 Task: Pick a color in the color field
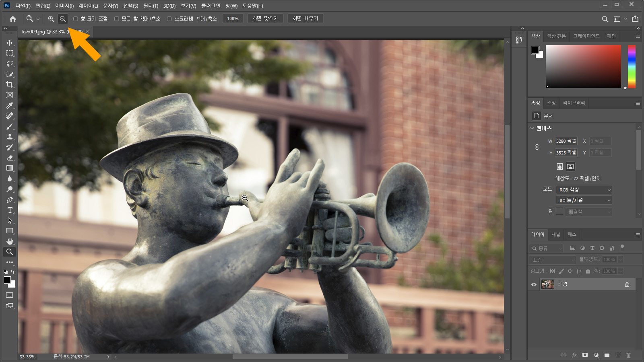(x=583, y=66)
